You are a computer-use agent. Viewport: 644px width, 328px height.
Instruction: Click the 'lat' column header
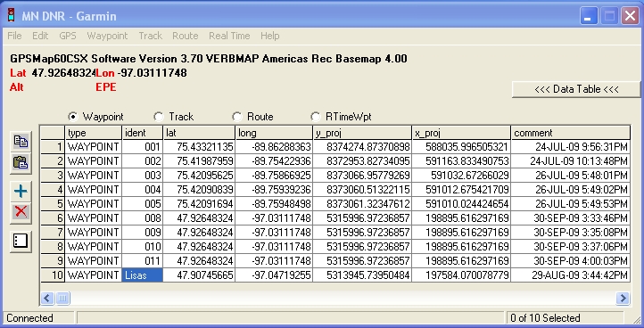pyautogui.click(x=199, y=133)
